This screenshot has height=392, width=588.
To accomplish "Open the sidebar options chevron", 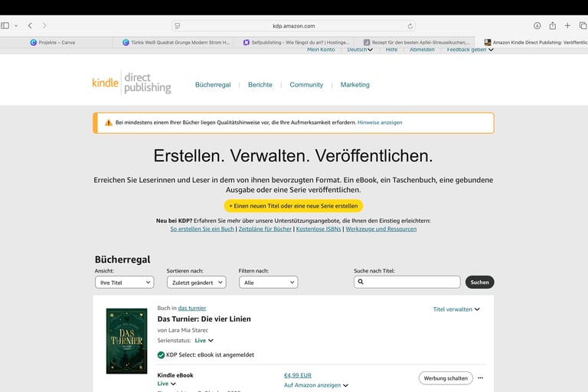I will click(x=16, y=26).
